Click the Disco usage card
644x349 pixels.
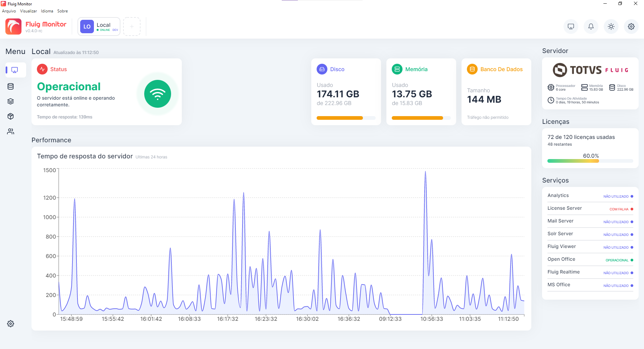pyautogui.click(x=346, y=92)
